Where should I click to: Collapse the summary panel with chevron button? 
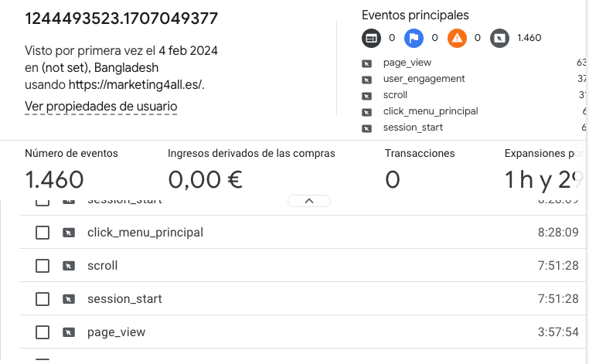[x=309, y=201]
